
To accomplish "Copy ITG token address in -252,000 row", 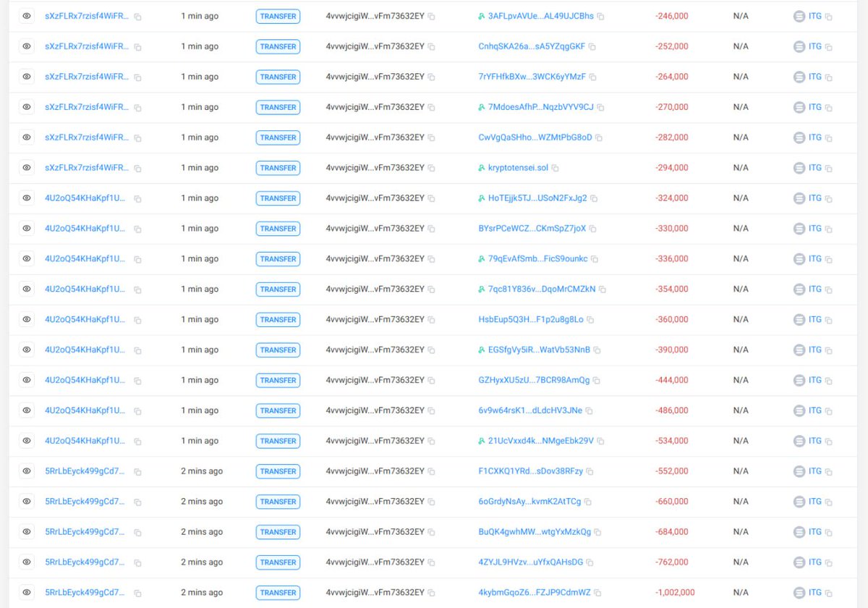I will click(x=829, y=47).
